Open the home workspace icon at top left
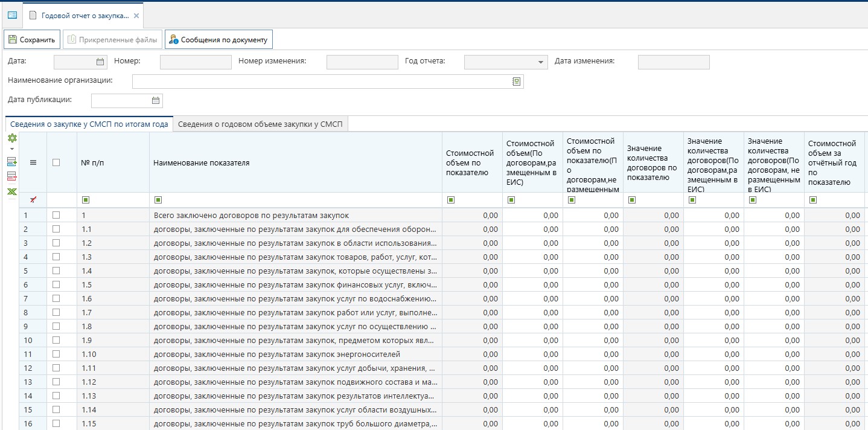Viewport: 868px width, 430px height. click(12, 15)
